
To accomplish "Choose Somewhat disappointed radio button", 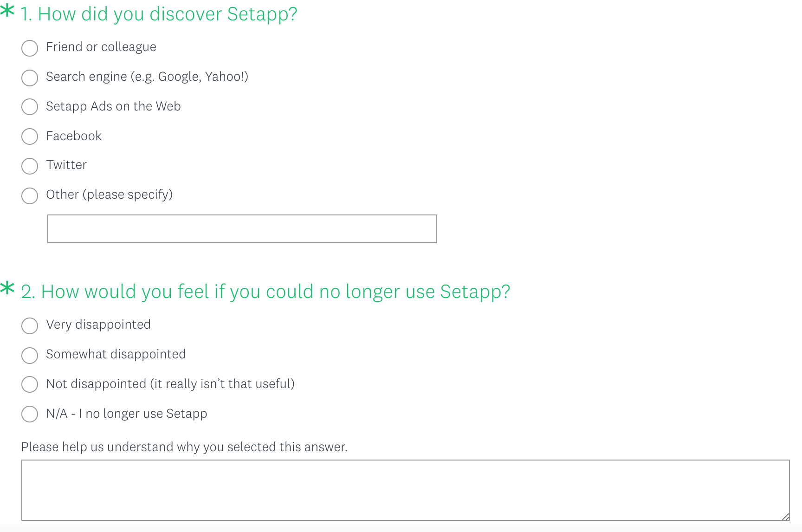I will pyautogui.click(x=30, y=355).
